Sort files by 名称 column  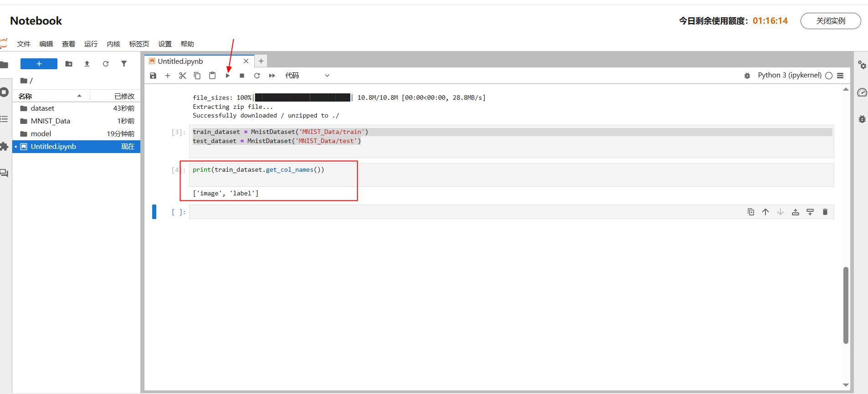click(x=50, y=96)
